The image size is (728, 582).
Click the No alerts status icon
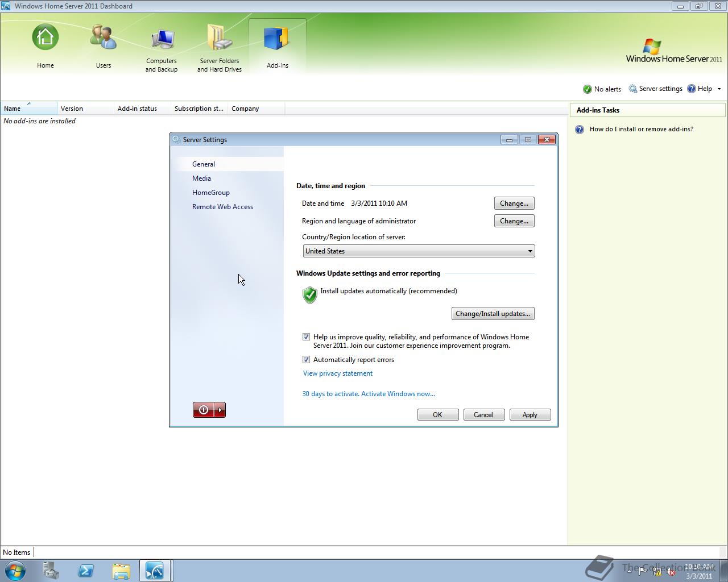coord(588,89)
